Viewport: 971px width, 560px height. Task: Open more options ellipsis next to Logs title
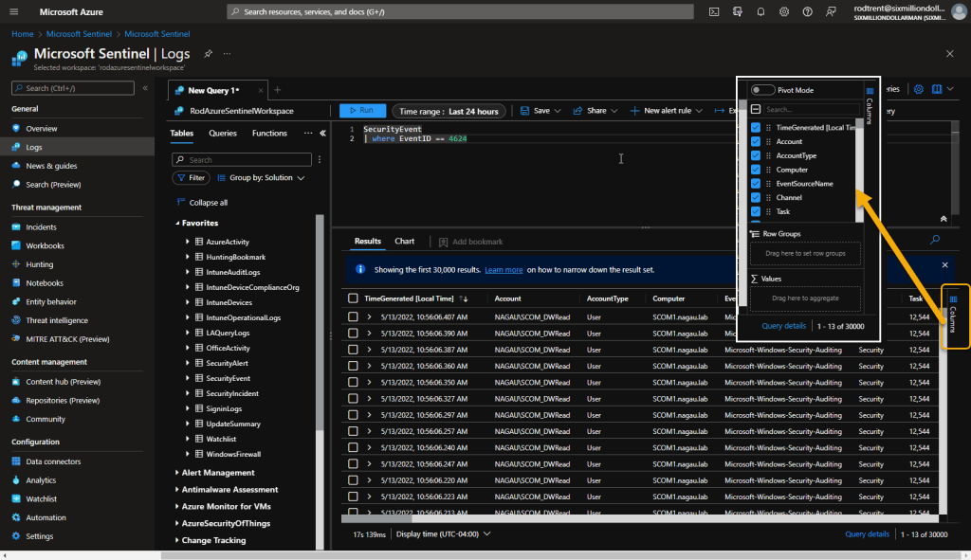pos(228,54)
